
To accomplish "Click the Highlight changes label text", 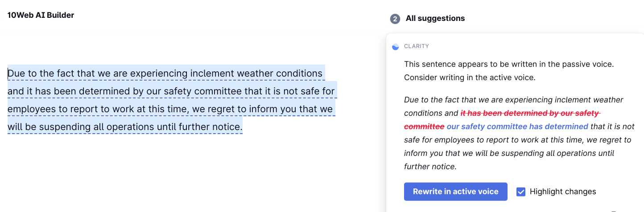I will point(563,192).
